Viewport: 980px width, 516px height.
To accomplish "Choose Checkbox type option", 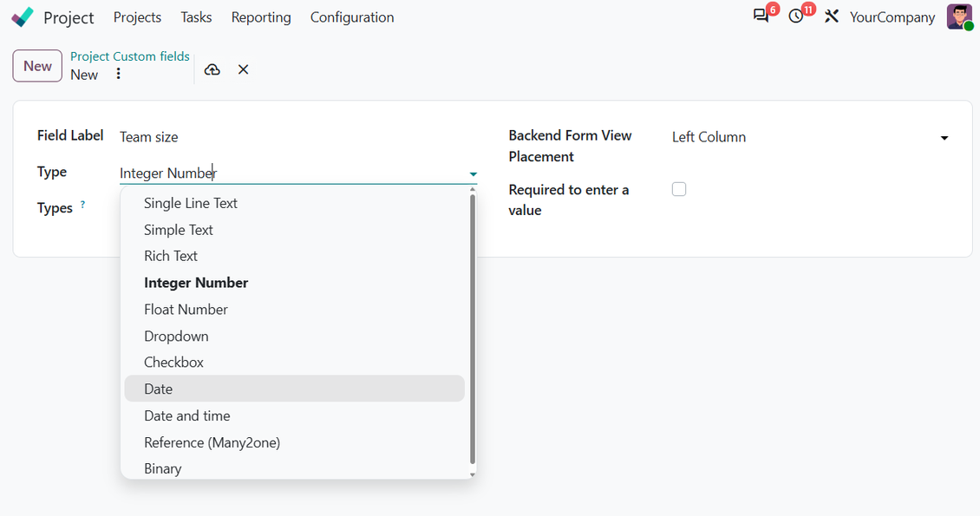I will click(x=294, y=363).
